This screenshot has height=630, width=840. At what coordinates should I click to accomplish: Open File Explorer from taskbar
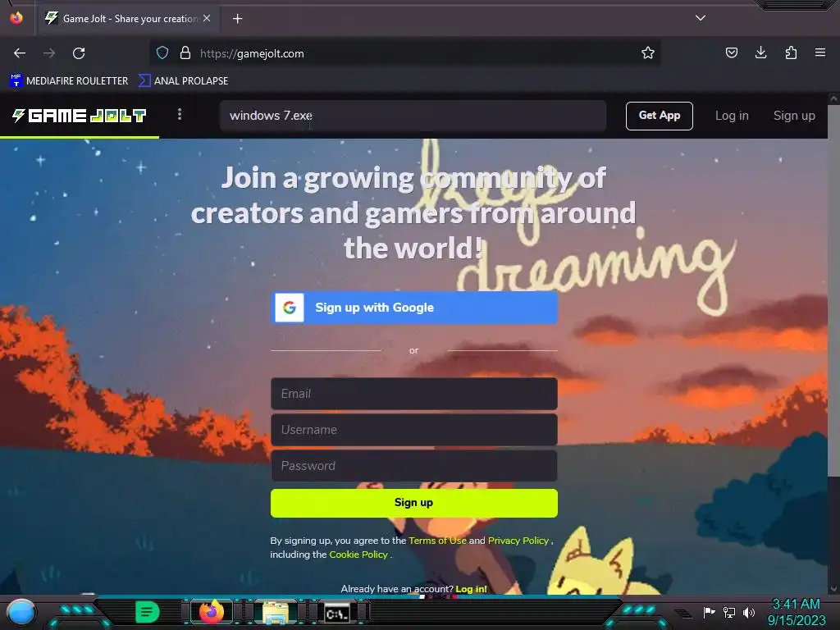[276, 612]
